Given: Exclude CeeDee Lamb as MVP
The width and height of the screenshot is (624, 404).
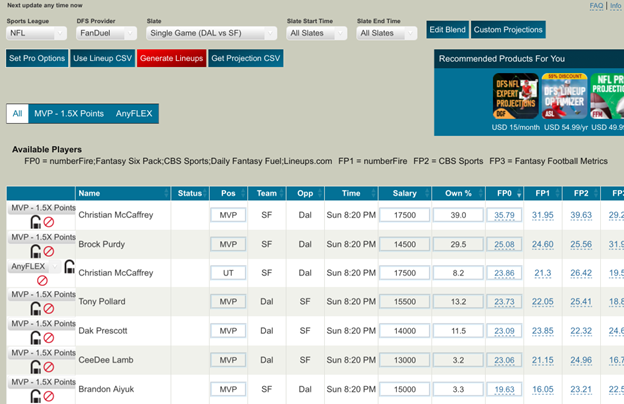Looking at the screenshot, I should coord(49,367).
